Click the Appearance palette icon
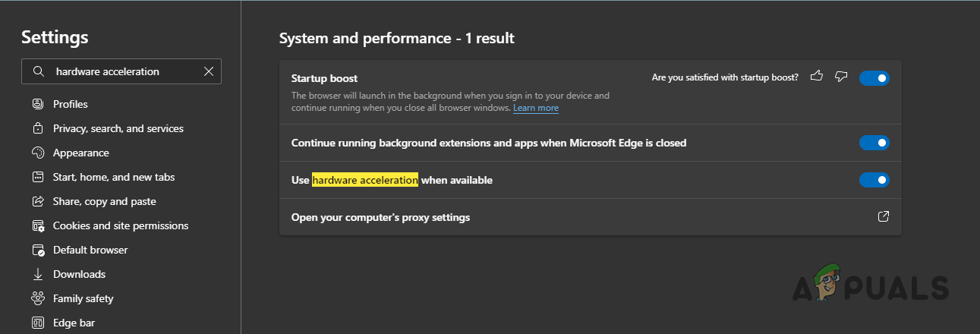 click(38, 153)
